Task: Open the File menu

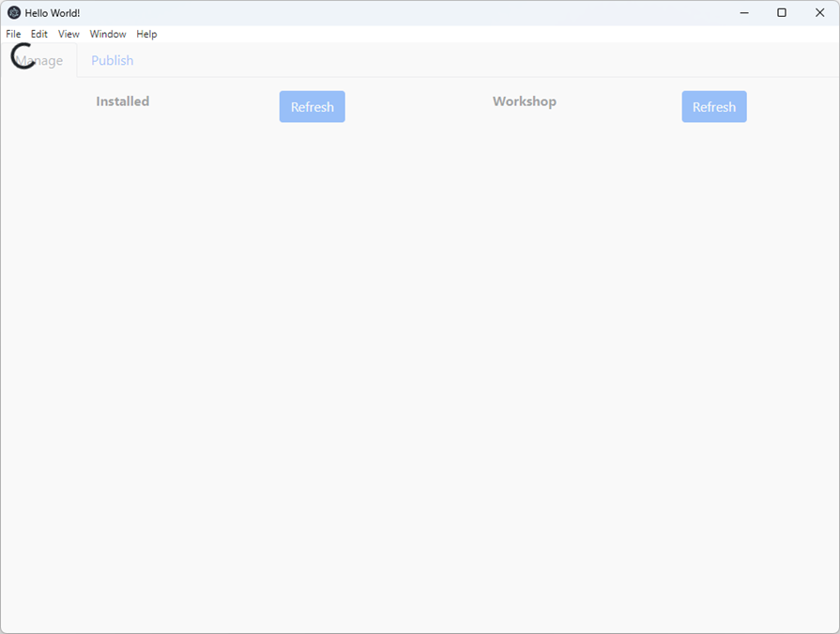Action: coord(13,34)
